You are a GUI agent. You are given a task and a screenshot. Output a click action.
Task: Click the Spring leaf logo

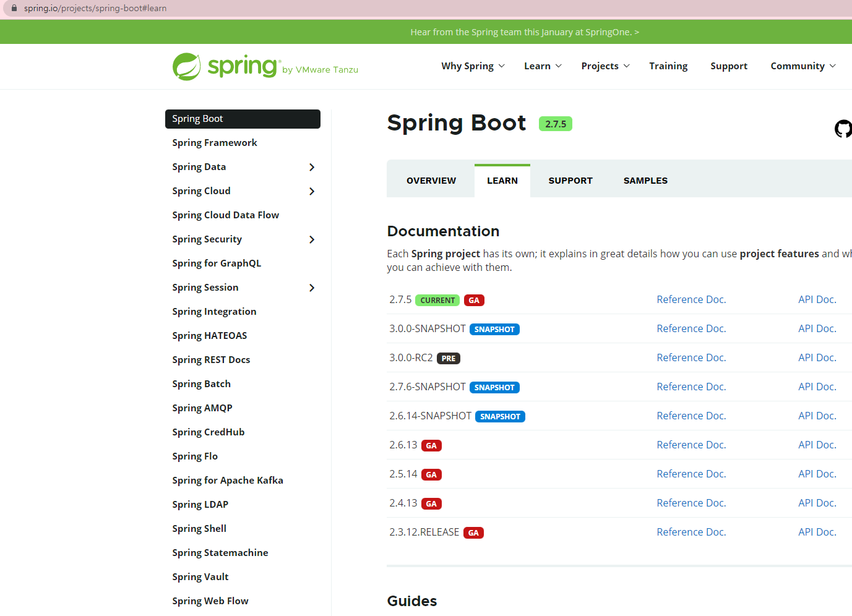pos(186,67)
